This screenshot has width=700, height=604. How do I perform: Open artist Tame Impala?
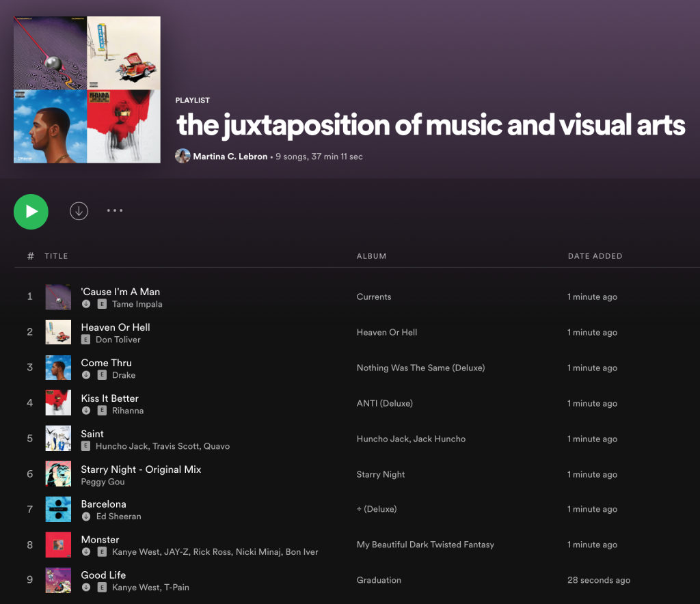pos(137,304)
